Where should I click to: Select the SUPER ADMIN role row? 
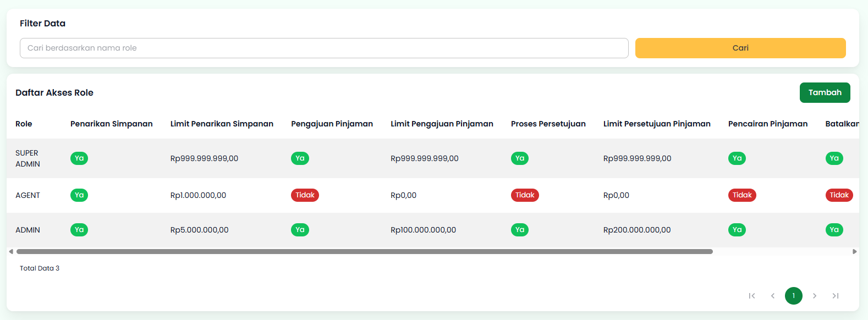coord(28,158)
